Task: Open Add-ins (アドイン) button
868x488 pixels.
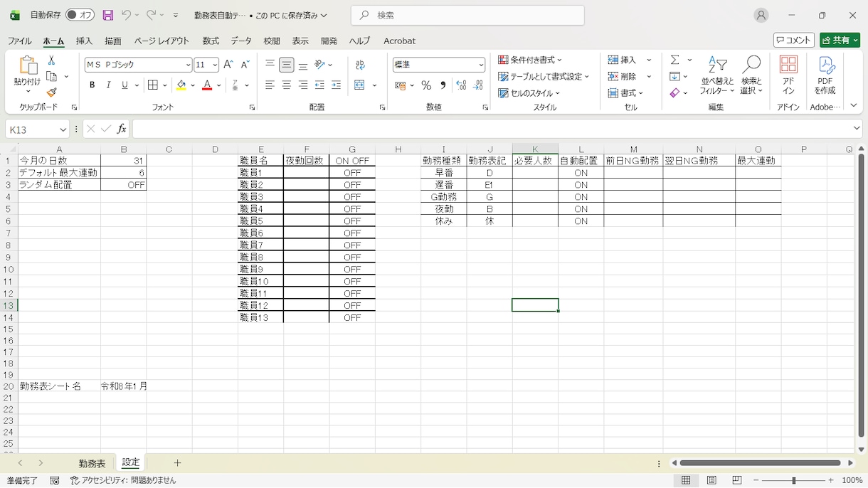Action: (788, 75)
